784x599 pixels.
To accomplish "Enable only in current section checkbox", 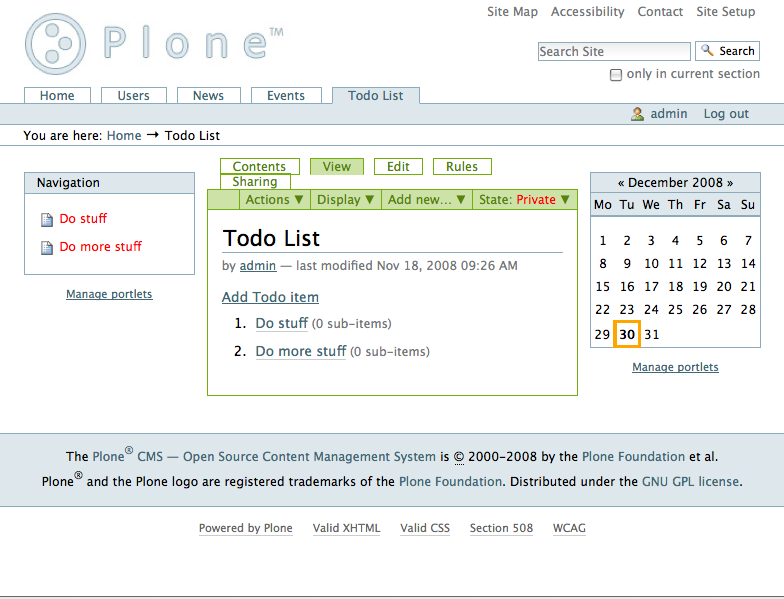I will tap(616, 75).
